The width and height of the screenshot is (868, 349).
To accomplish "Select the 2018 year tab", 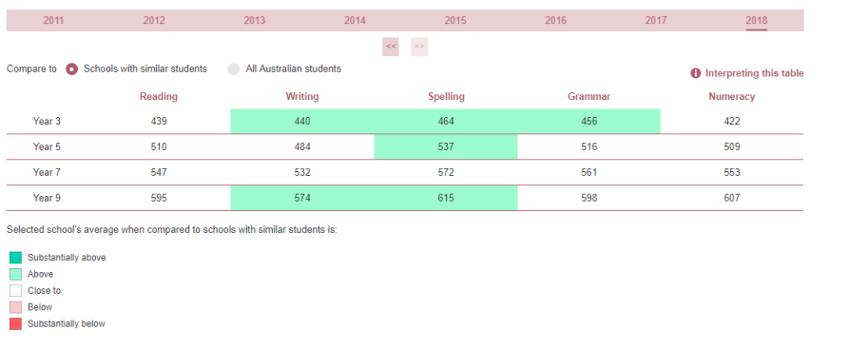I will 756,21.
